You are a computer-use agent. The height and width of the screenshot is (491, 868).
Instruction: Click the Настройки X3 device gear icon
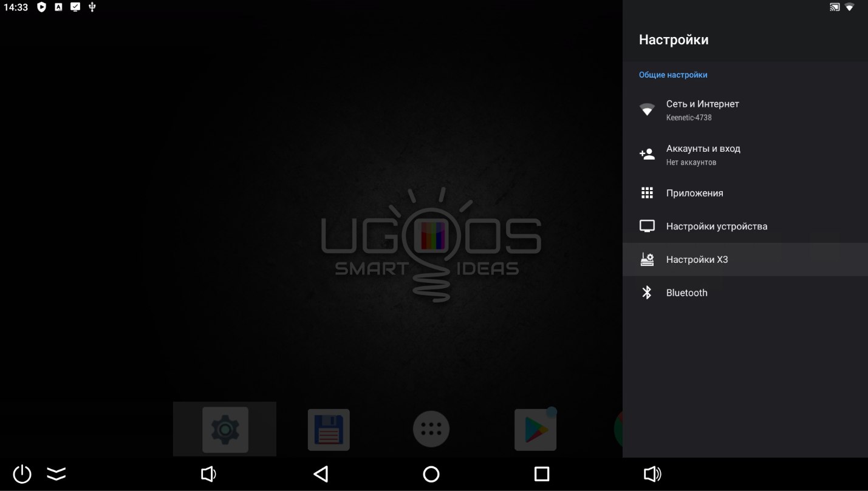pyautogui.click(x=647, y=260)
